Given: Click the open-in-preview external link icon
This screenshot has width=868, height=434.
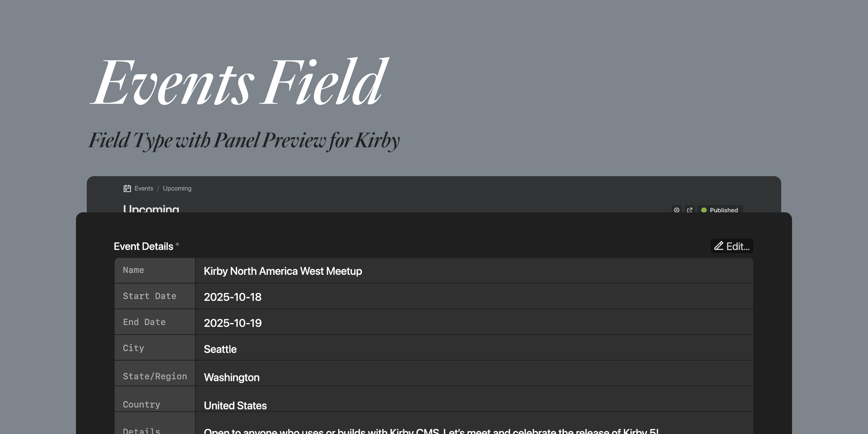Looking at the screenshot, I should (x=690, y=210).
